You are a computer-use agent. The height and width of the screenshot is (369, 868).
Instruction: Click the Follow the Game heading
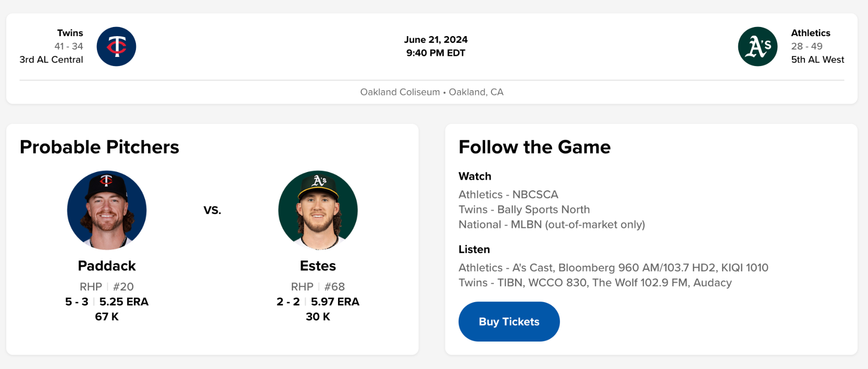click(x=534, y=147)
